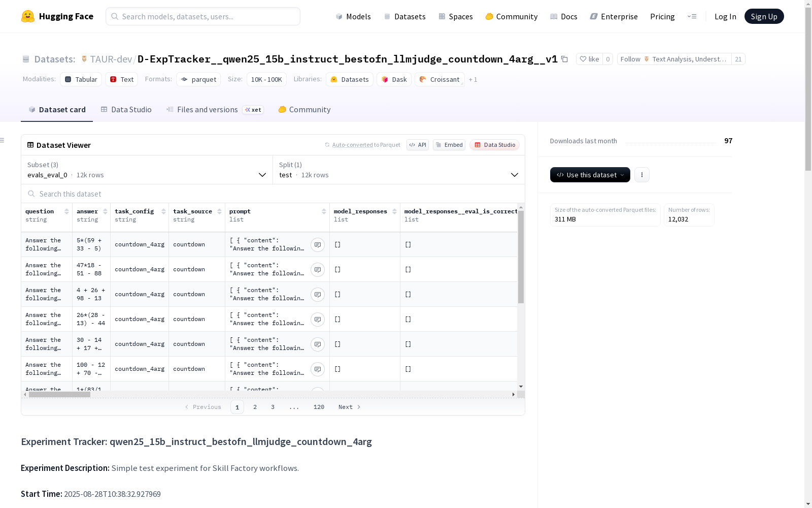Open the Files and versions tab
Image resolution: width=812 pixels, height=508 pixels.
pyautogui.click(x=215, y=110)
